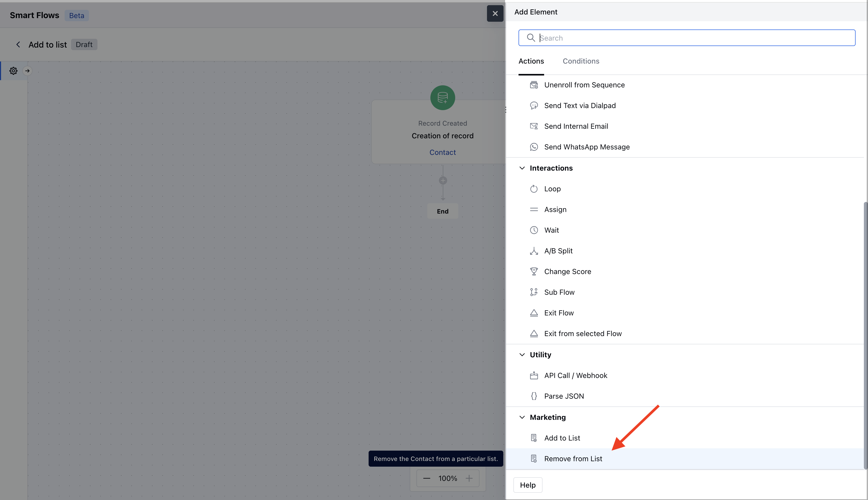The image size is (868, 500).
Task: Select the API Call / Webhook icon
Action: click(534, 375)
